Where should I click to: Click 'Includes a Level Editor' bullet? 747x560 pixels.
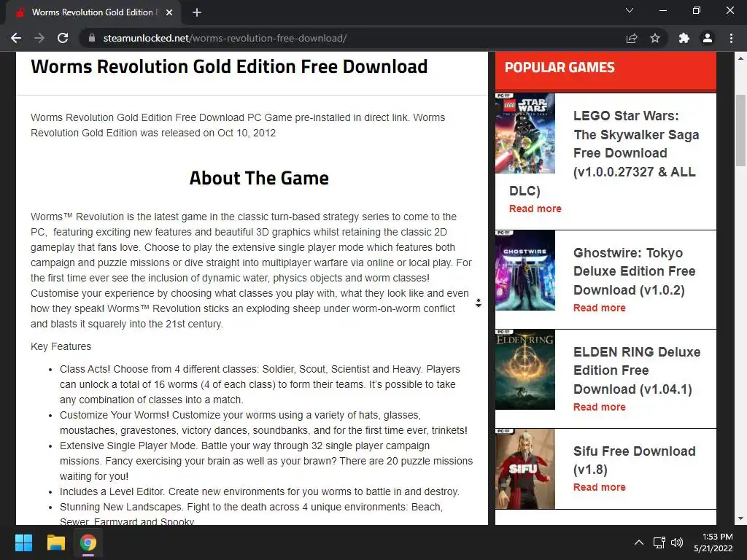(x=260, y=491)
